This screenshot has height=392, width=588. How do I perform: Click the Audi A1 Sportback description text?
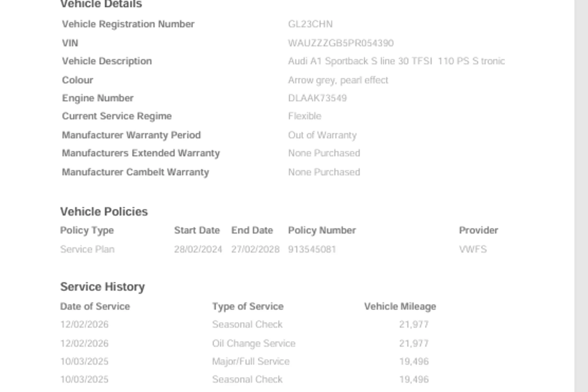[x=396, y=61]
